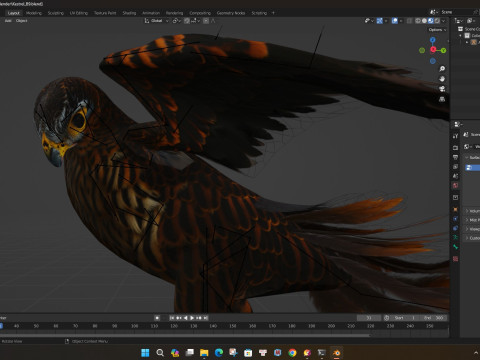Switch to the Geometry Nodes workspace tab
Image resolution: width=480 pixels, height=360 pixels.
tap(231, 13)
